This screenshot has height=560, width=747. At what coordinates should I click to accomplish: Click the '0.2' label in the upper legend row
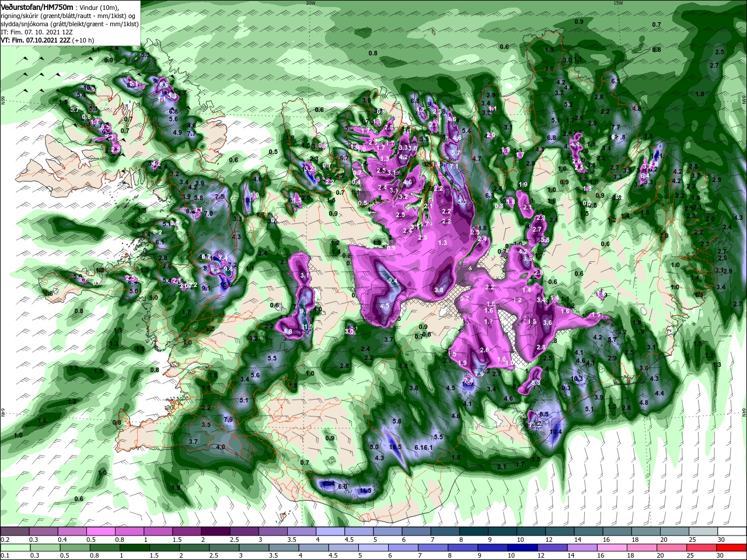(x=5, y=540)
